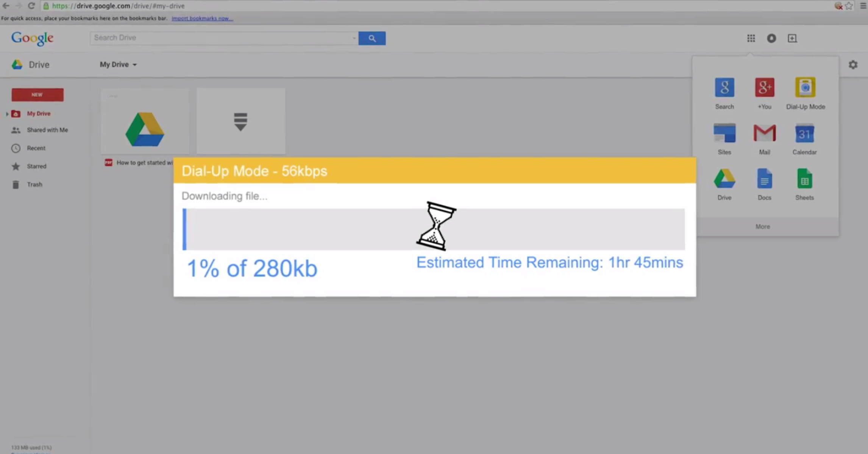Open the Docs app icon

tap(764, 179)
